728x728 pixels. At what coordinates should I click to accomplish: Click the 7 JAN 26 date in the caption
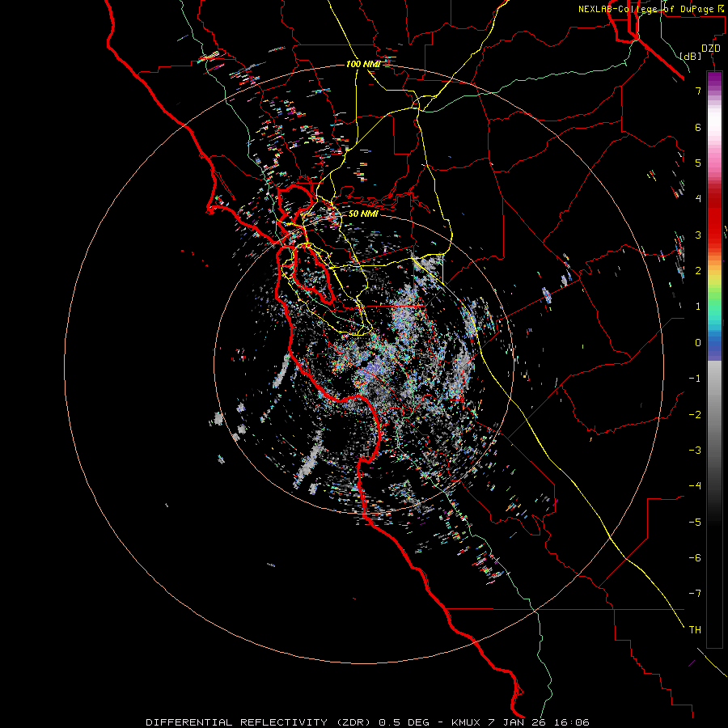pyautogui.click(x=517, y=722)
